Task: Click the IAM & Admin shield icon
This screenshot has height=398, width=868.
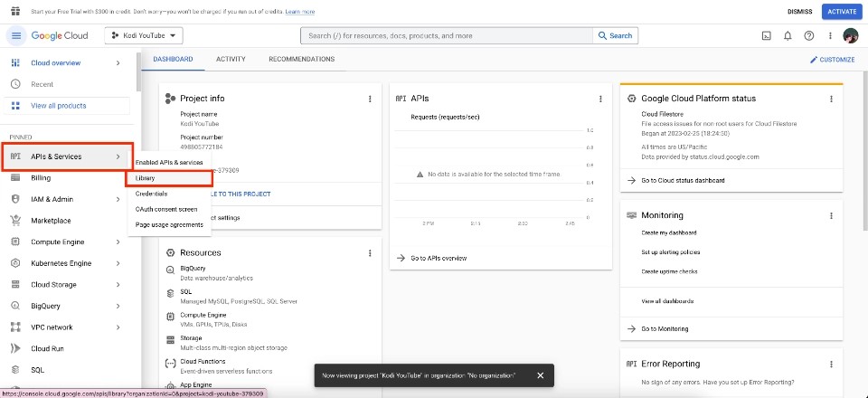Action: point(15,199)
